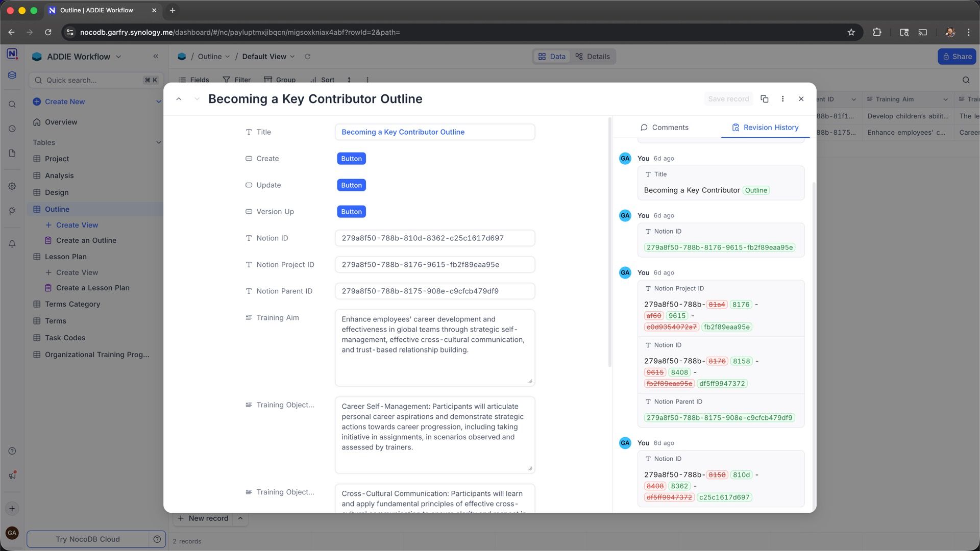Expand the Create New dropdown arrow
The width and height of the screenshot is (980, 551).
(158, 102)
